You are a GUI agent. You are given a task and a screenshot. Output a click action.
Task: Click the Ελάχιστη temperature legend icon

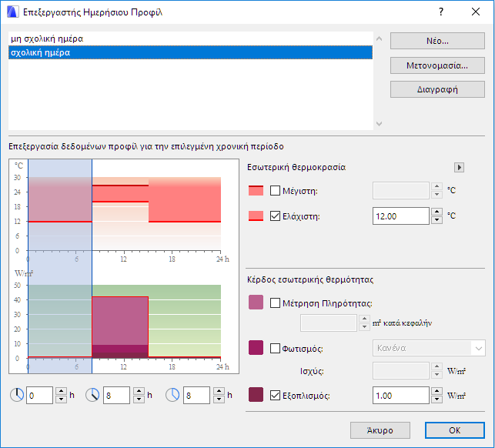click(x=256, y=216)
